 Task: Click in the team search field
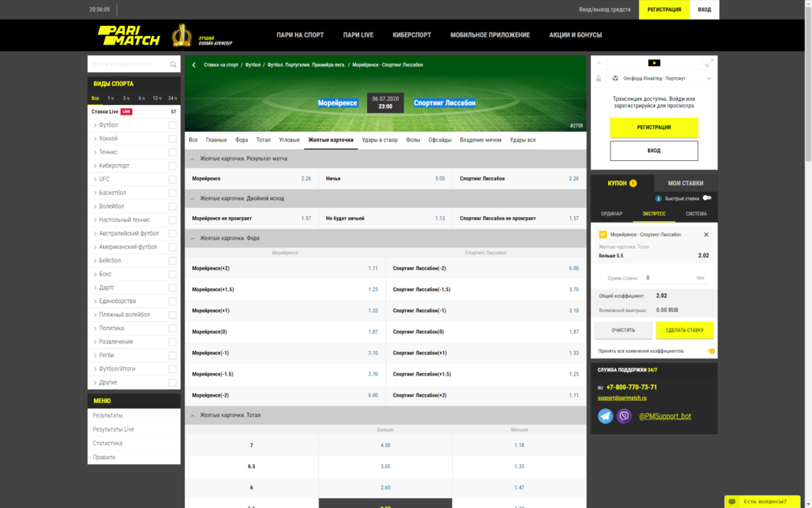(129, 64)
